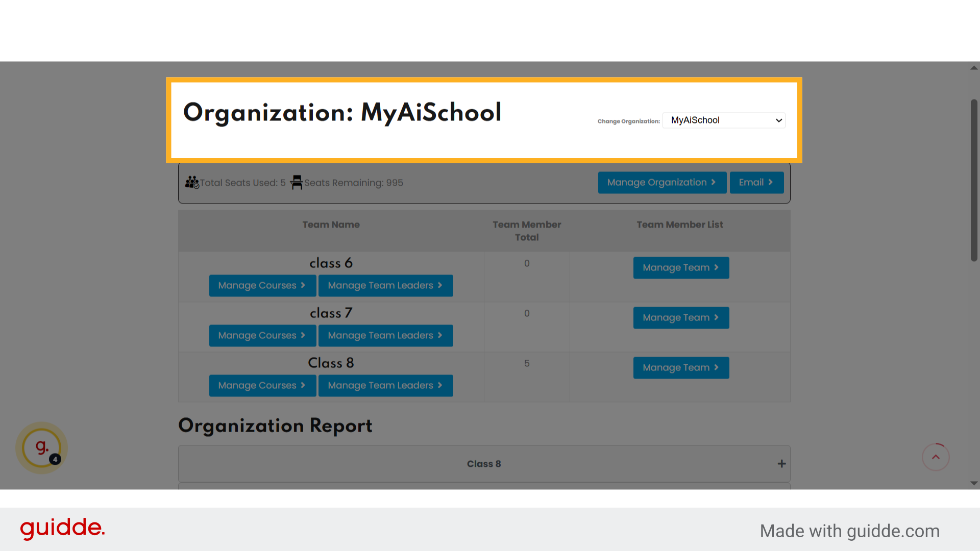Click the Seats Remaining chair icon
The width and height of the screenshot is (980, 551).
296,182
